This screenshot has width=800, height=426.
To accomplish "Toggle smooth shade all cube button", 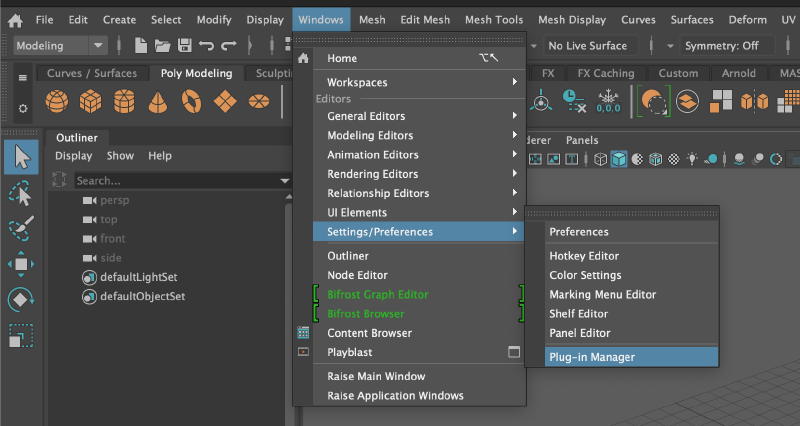I will click(619, 159).
